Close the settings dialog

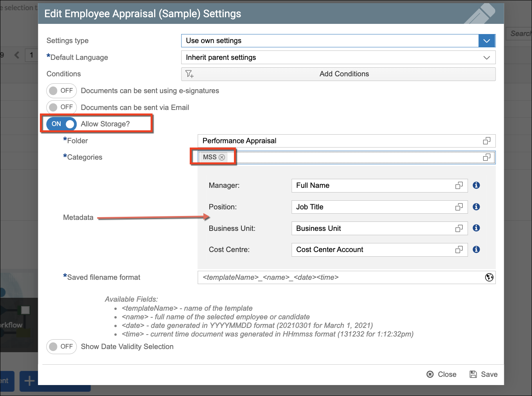click(x=441, y=374)
